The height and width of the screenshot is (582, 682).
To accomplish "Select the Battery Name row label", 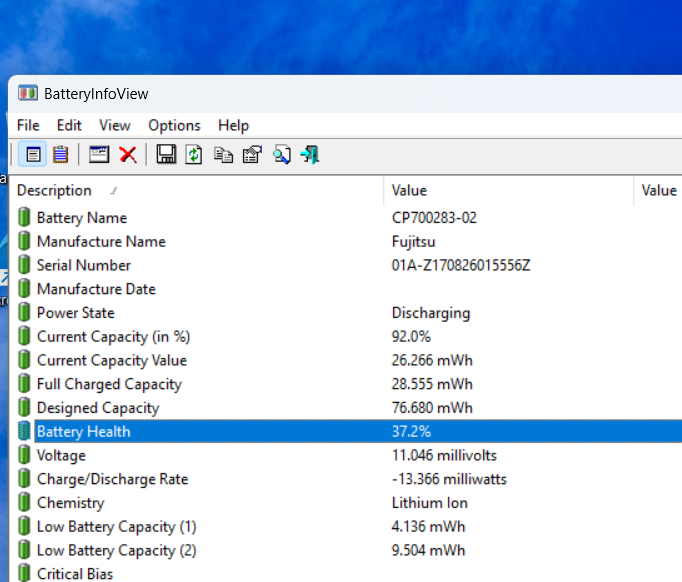I will click(82, 217).
